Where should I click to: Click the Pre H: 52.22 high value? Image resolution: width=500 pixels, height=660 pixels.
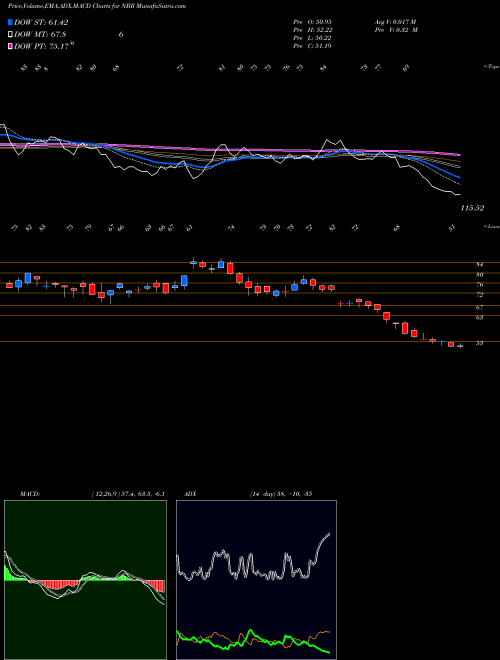tap(313, 30)
